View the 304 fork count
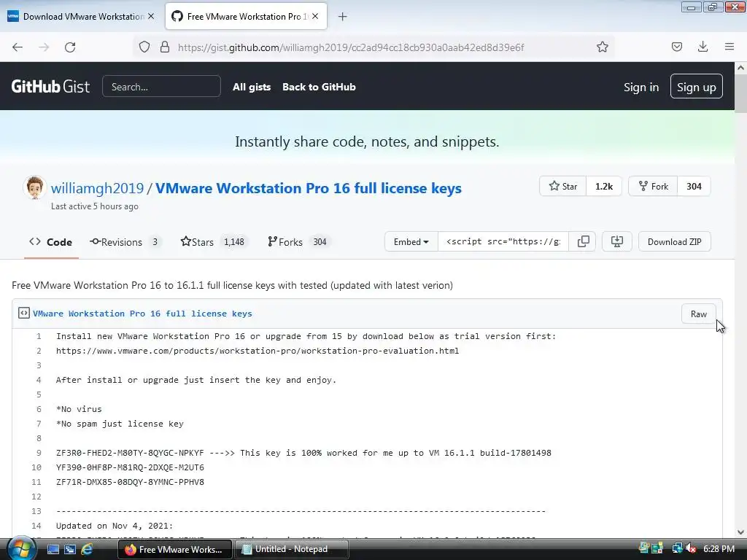The image size is (747, 560). [x=694, y=186]
